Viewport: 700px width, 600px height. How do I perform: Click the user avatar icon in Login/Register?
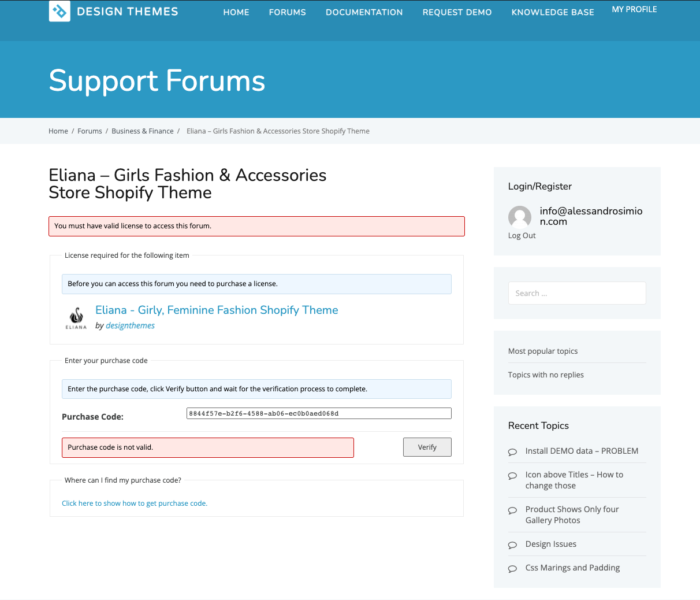(x=520, y=217)
